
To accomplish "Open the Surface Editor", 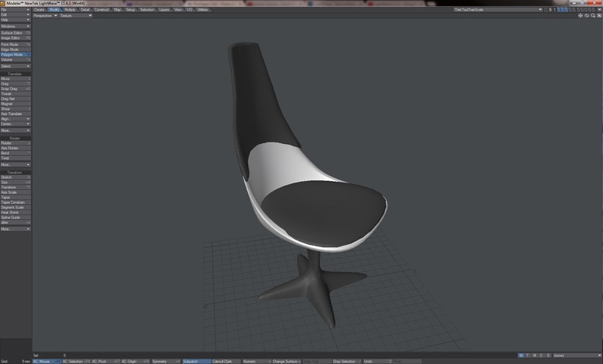I will [x=15, y=33].
